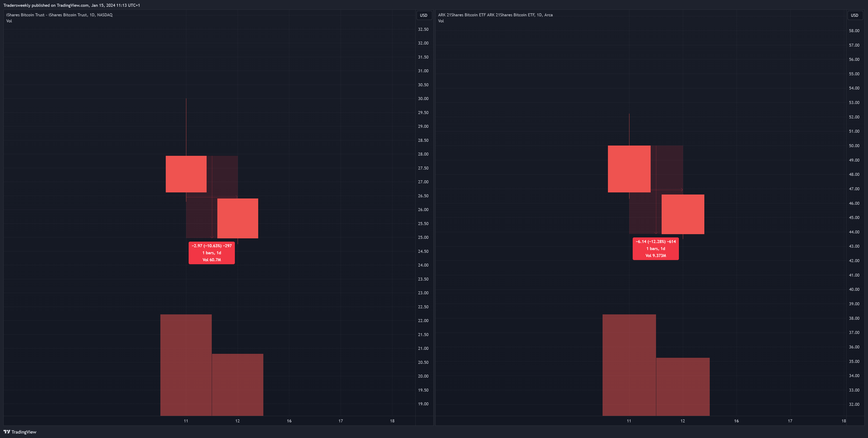Click date 11 on the ARK time axis

[629, 421]
